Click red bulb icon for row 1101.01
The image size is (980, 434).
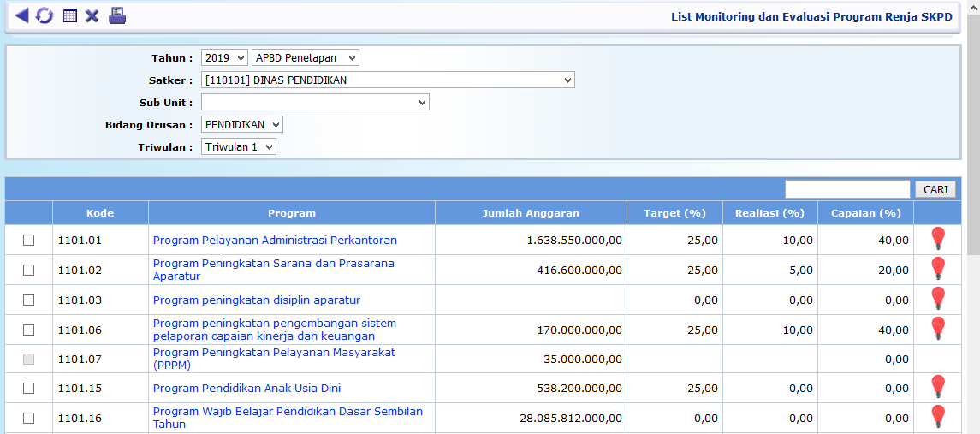[938, 240]
